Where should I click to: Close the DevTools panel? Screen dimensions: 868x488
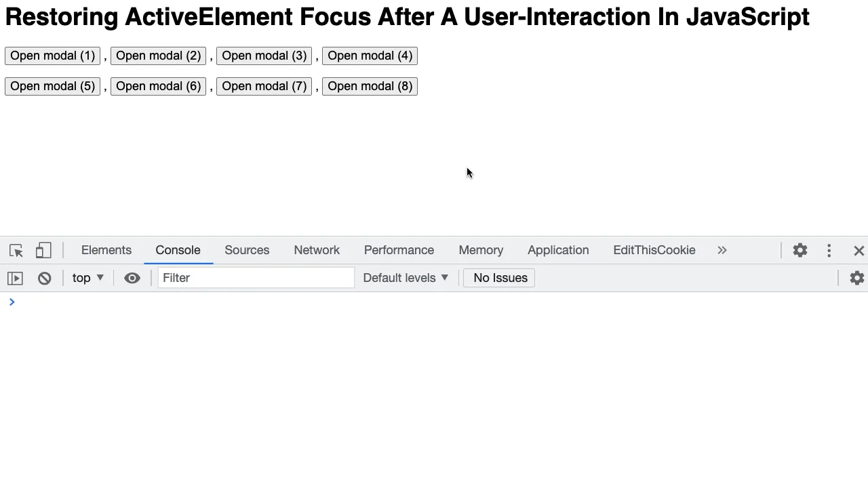pyautogui.click(x=859, y=251)
